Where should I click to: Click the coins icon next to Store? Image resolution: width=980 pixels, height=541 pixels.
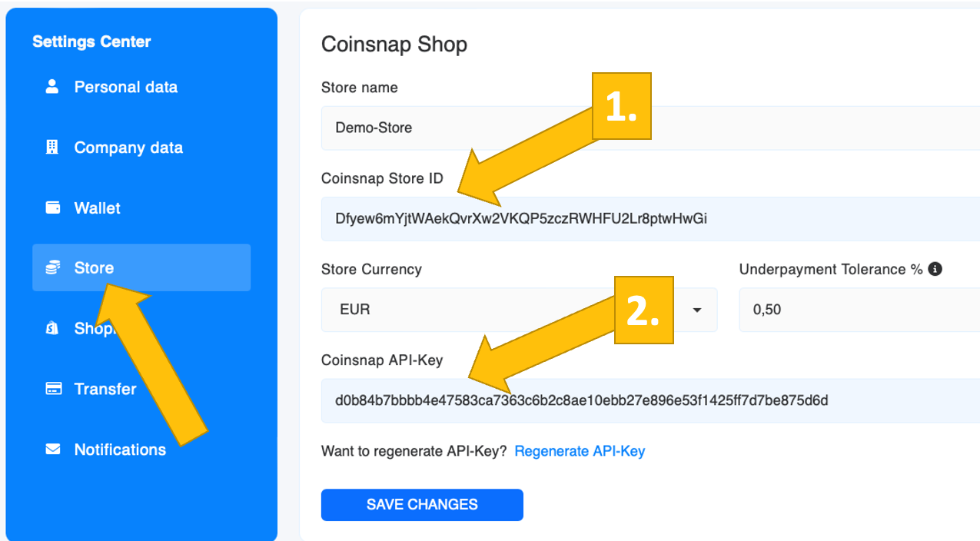point(52,267)
